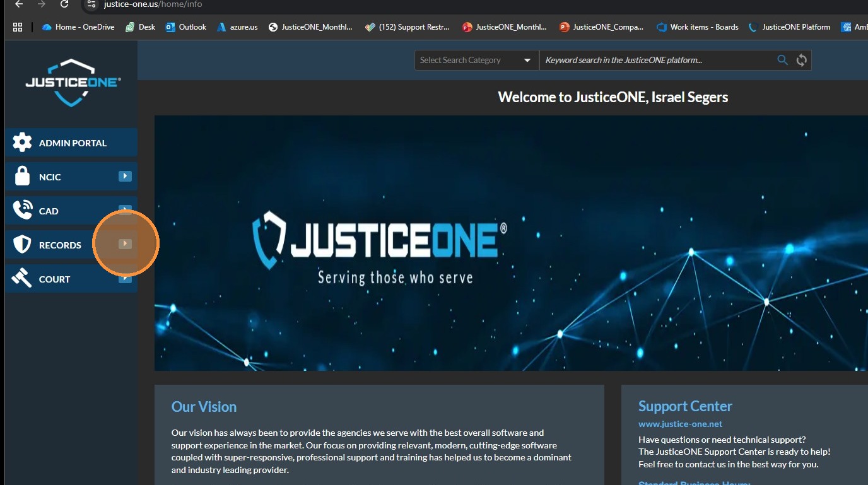868x485 pixels.
Task: Click the JusticeONE banner image
Action: click(x=511, y=243)
